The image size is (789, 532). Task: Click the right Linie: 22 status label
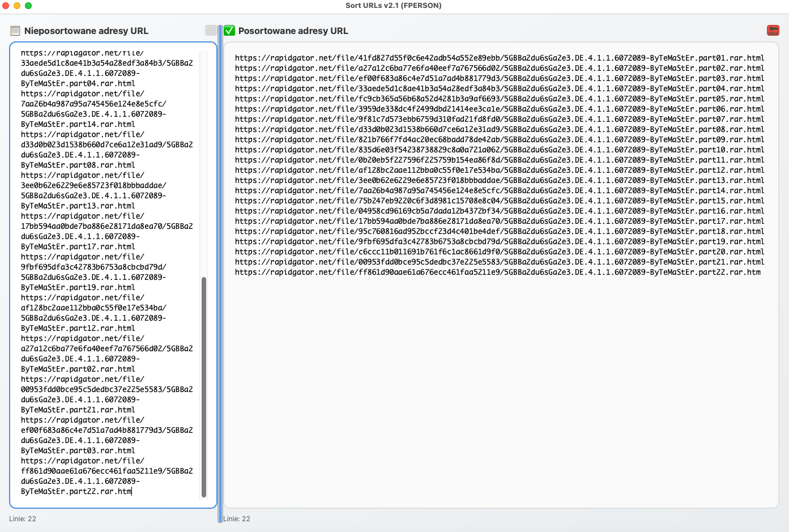click(x=237, y=518)
